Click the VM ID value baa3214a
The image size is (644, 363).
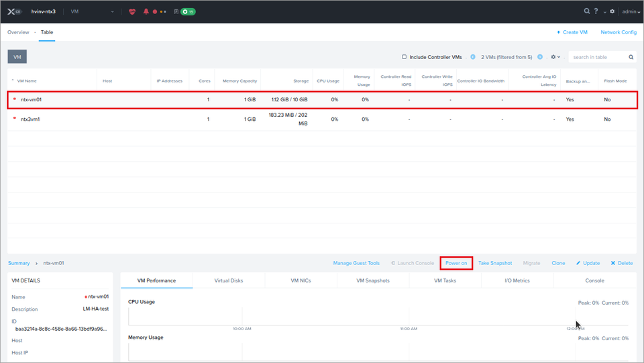tap(61, 329)
